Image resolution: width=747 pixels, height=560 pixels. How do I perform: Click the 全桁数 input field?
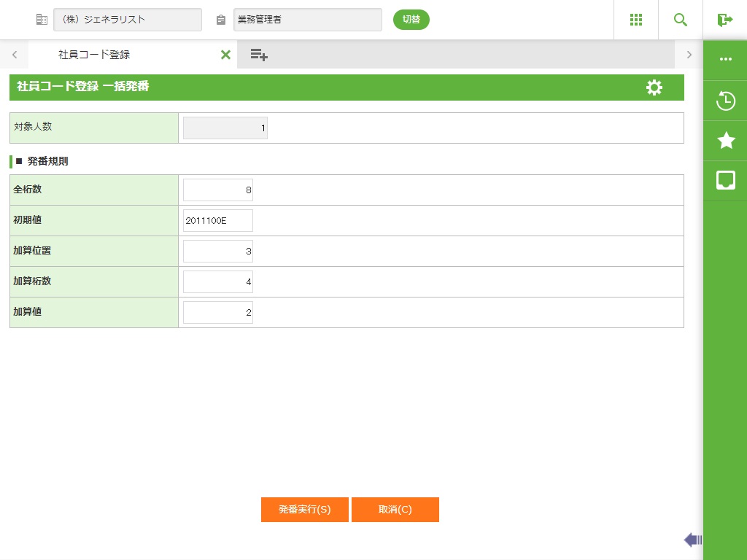(x=218, y=190)
